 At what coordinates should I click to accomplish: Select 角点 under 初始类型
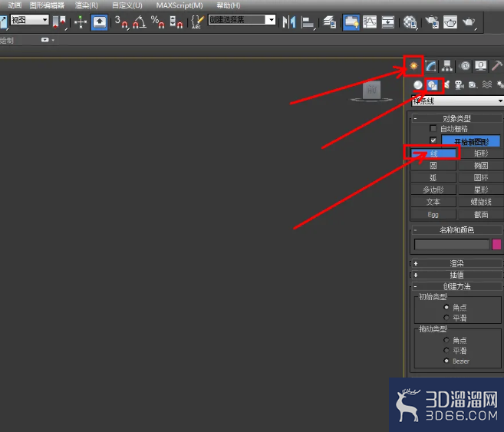[x=446, y=307]
